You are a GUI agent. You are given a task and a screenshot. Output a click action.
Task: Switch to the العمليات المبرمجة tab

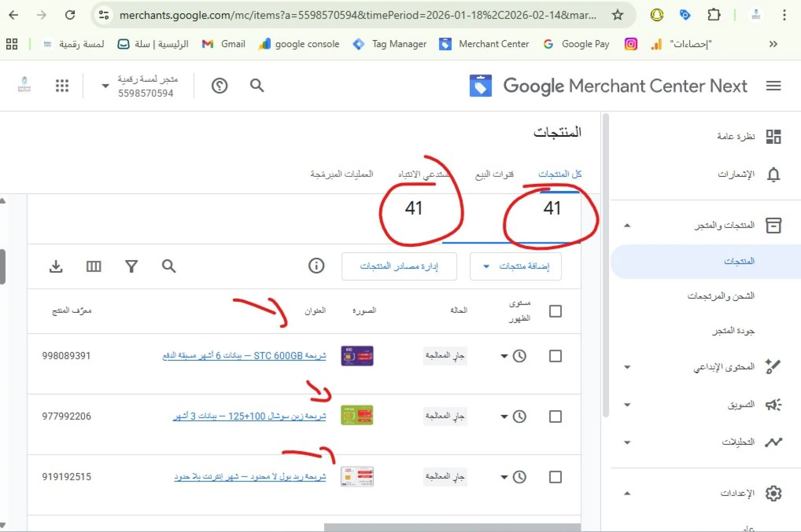click(x=342, y=174)
